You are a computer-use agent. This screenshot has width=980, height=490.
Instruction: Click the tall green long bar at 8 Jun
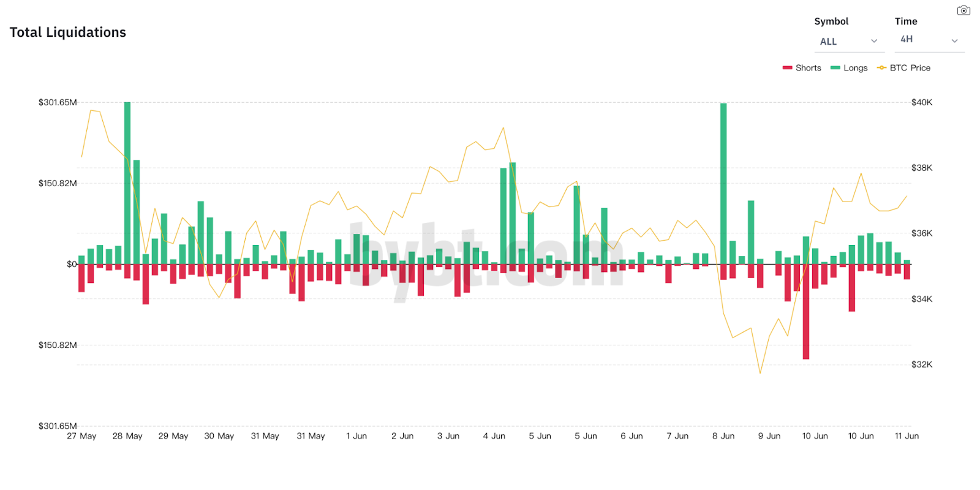pos(723,184)
